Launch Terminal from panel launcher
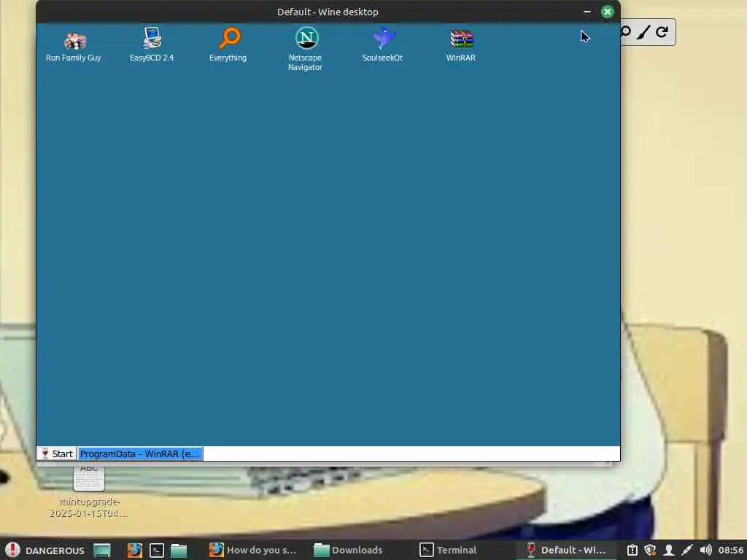747x560 pixels. tap(157, 550)
